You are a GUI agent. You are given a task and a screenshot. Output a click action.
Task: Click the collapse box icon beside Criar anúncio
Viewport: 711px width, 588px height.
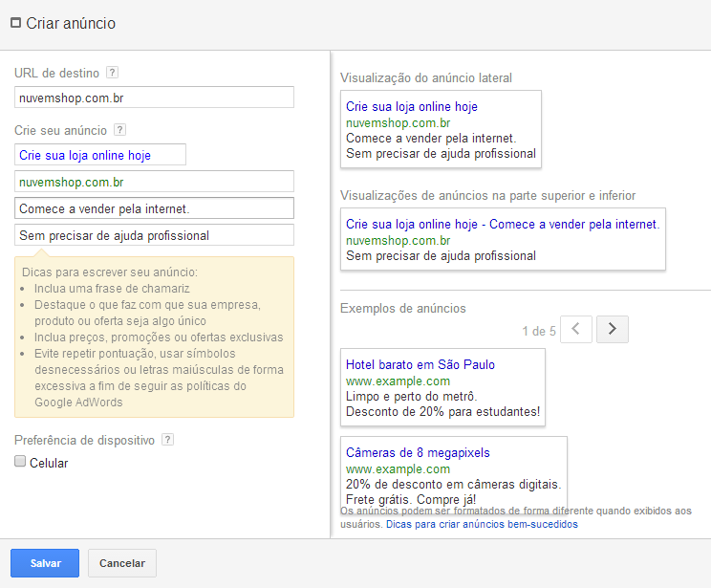coord(16,23)
